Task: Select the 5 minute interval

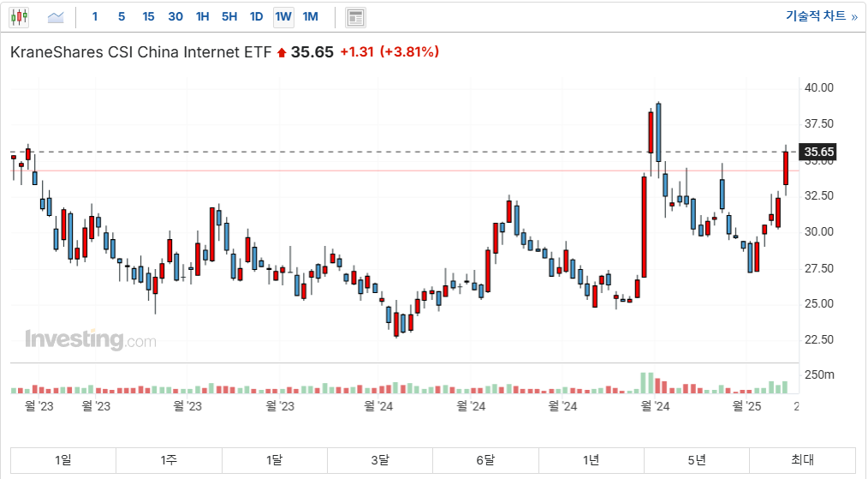Action: coord(122,16)
